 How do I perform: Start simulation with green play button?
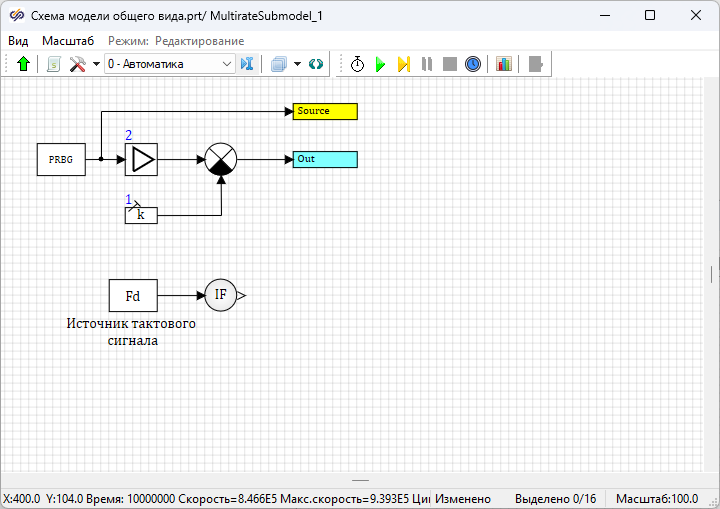pos(380,64)
